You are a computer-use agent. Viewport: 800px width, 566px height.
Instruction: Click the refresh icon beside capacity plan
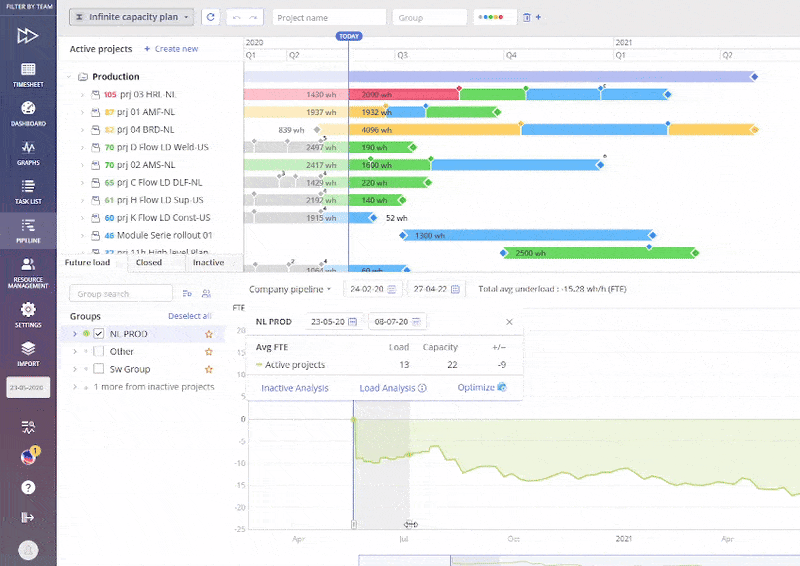210,17
